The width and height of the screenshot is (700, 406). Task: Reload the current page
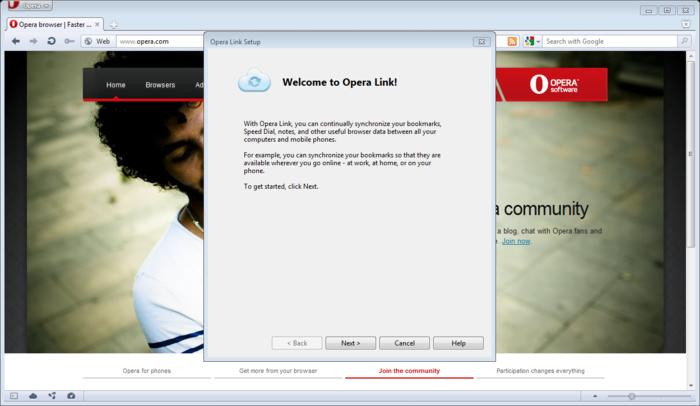51,41
